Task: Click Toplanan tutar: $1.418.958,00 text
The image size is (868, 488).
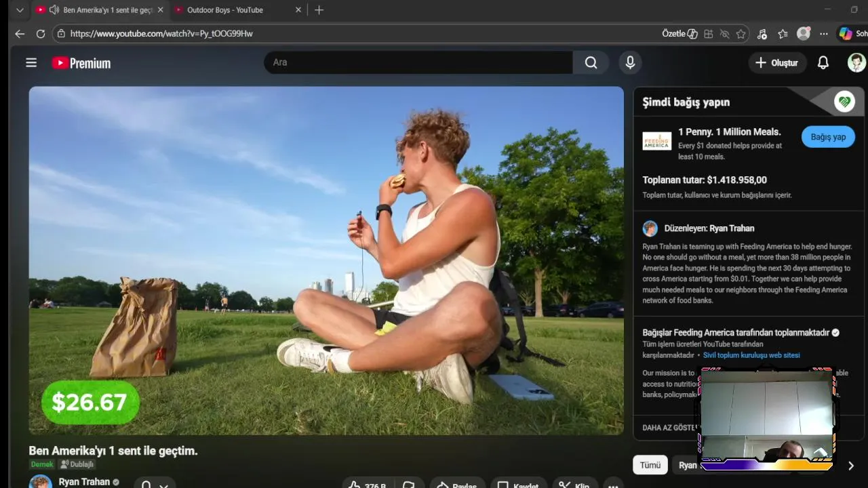Action: (705, 180)
